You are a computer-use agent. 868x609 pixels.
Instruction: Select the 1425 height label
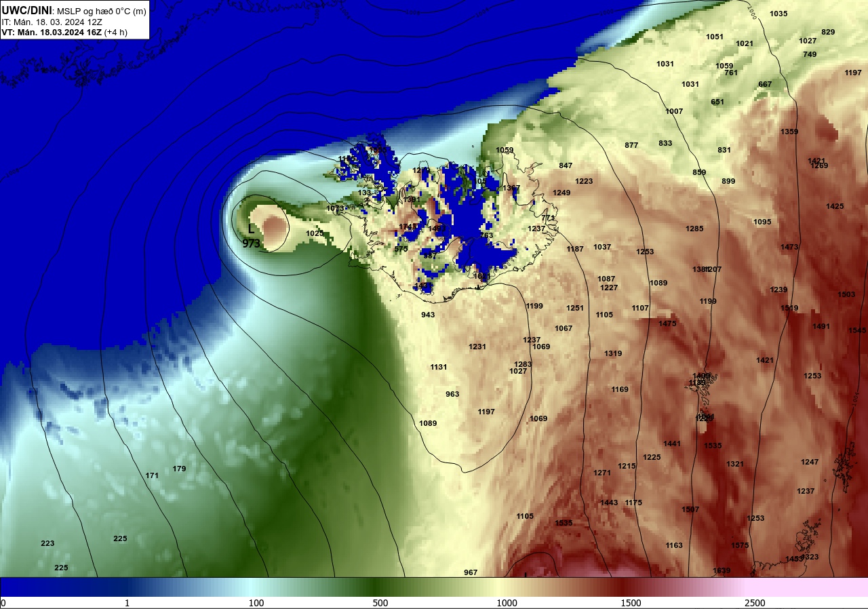coord(835,206)
